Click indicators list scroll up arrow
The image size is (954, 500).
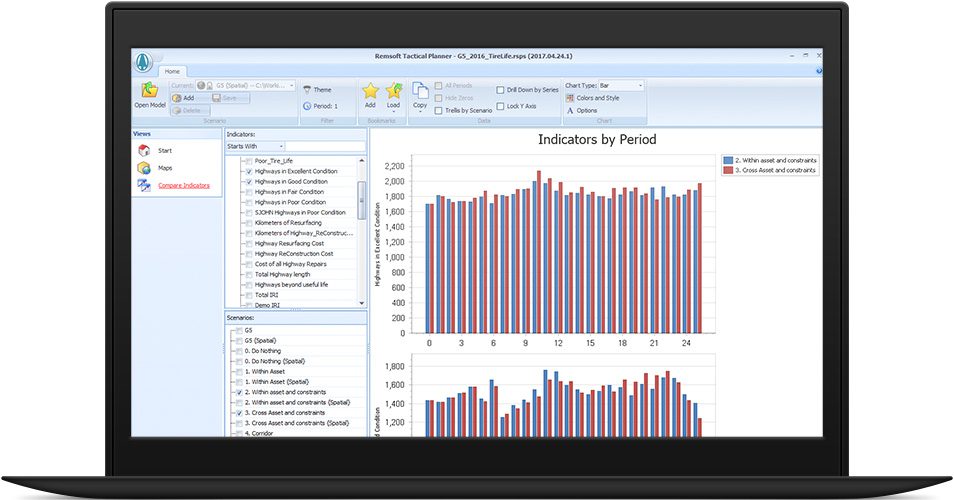point(361,161)
